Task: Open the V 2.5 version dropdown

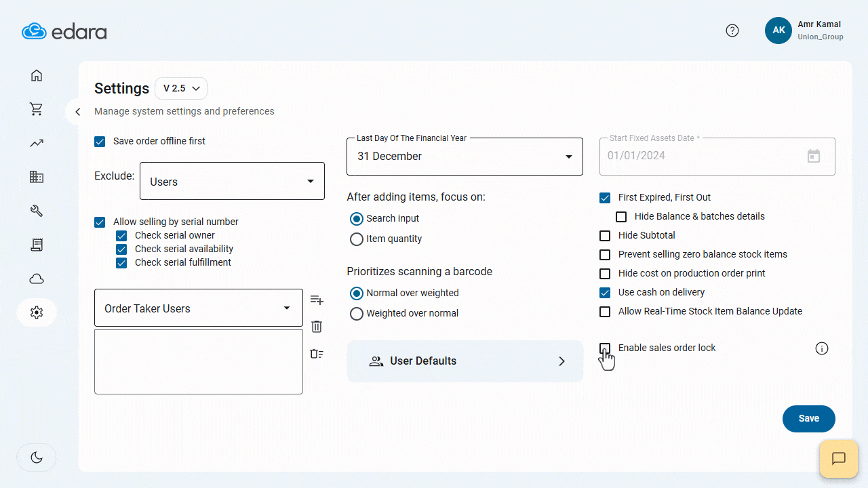Action: pos(181,89)
